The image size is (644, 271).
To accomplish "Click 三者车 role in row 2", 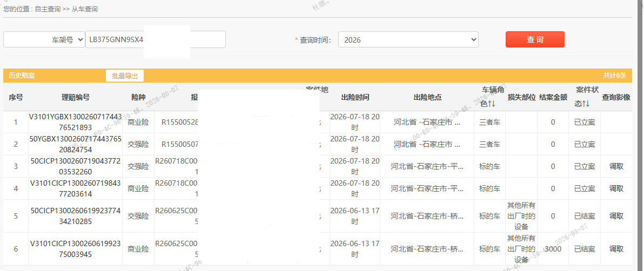I will [x=489, y=144].
